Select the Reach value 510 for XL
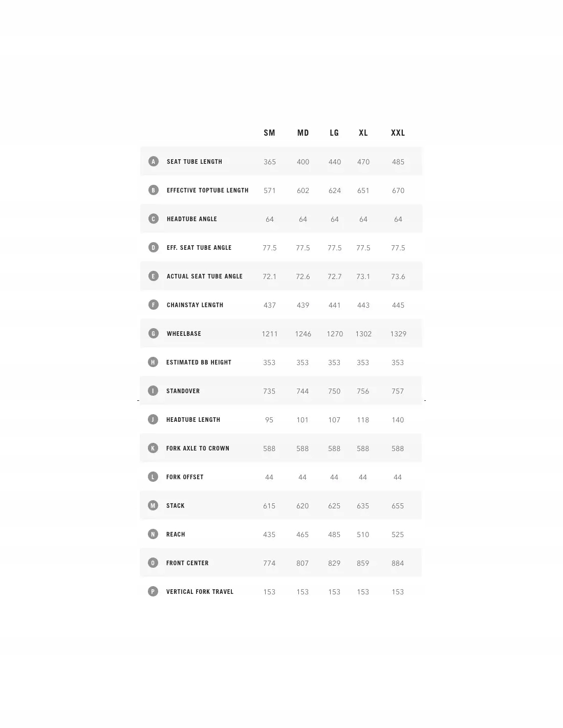The width and height of the screenshot is (563, 728). (x=363, y=534)
